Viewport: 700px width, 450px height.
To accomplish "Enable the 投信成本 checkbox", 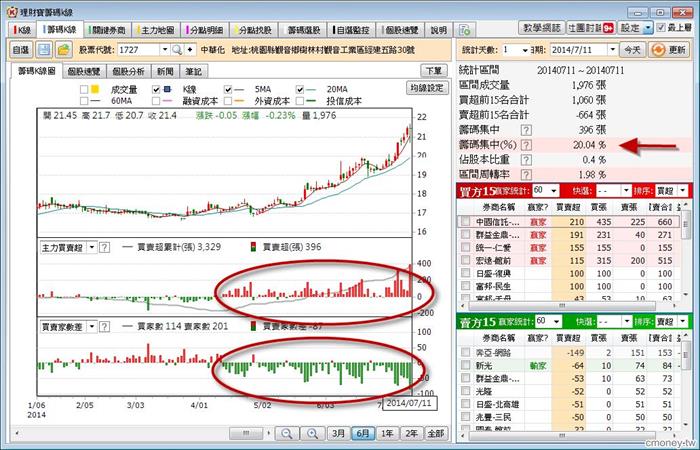I will 300,101.
